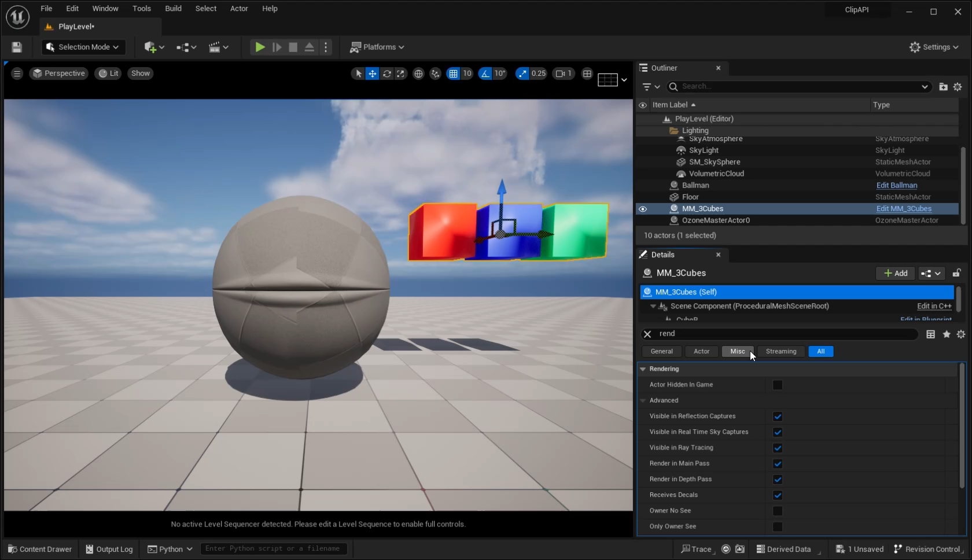Uncheck Visible in Ray Tracing

click(778, 448)
